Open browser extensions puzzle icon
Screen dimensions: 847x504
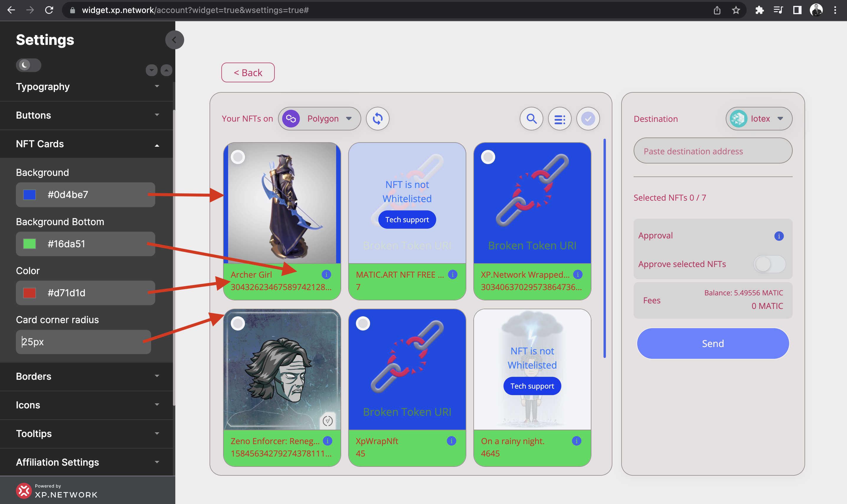tap(759, 10)
